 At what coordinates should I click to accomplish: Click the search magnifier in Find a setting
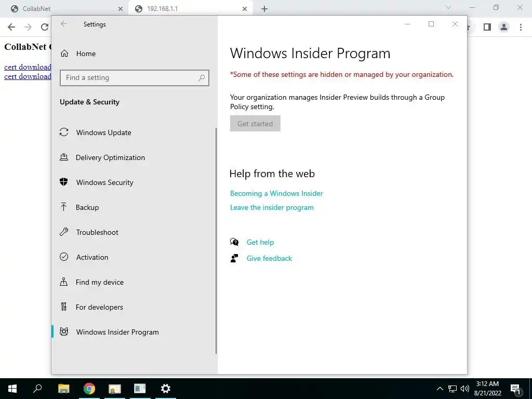[x=202, y=78]
